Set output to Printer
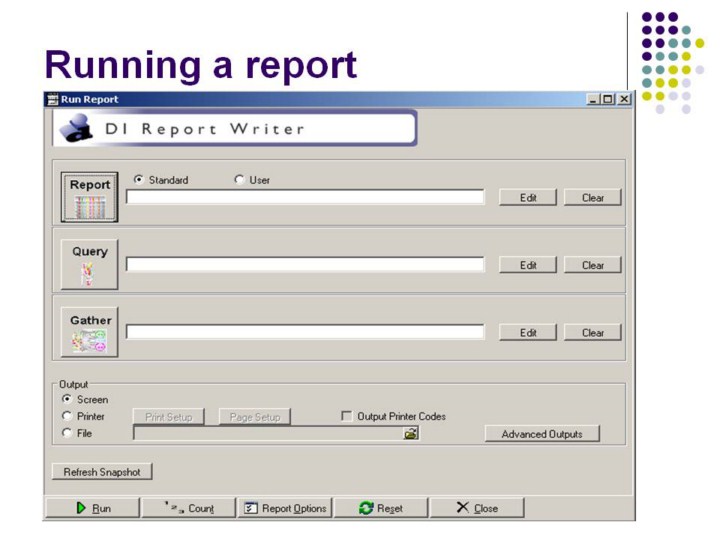This screenshot has height=540, width=720. pyautogui.click(x=67, y=416)
